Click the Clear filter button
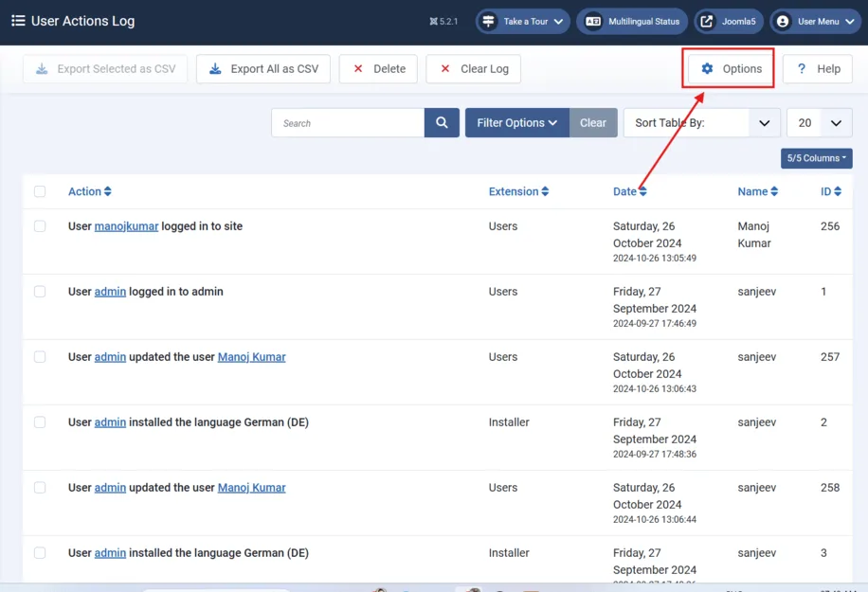 click(x=593, y=123)
